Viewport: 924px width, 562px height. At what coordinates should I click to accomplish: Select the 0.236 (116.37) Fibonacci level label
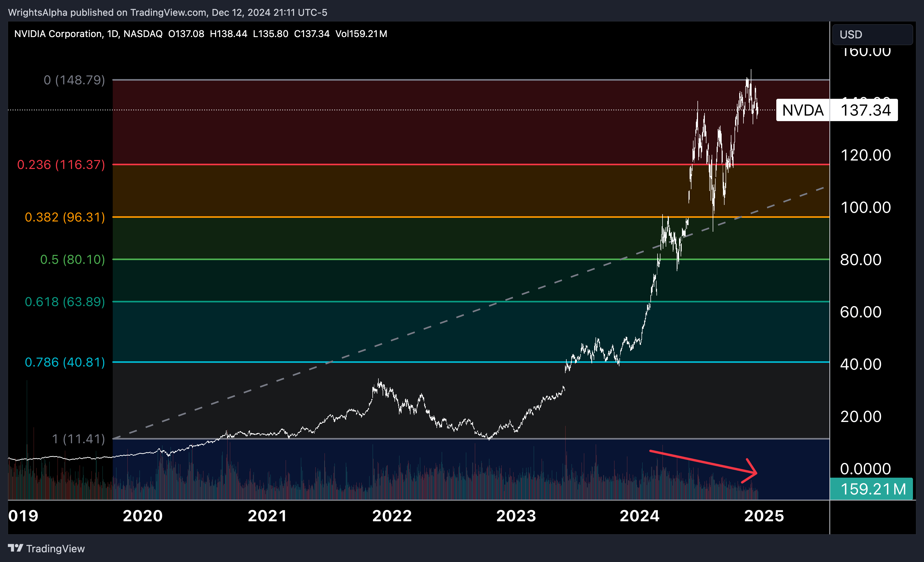coord(61,164)
